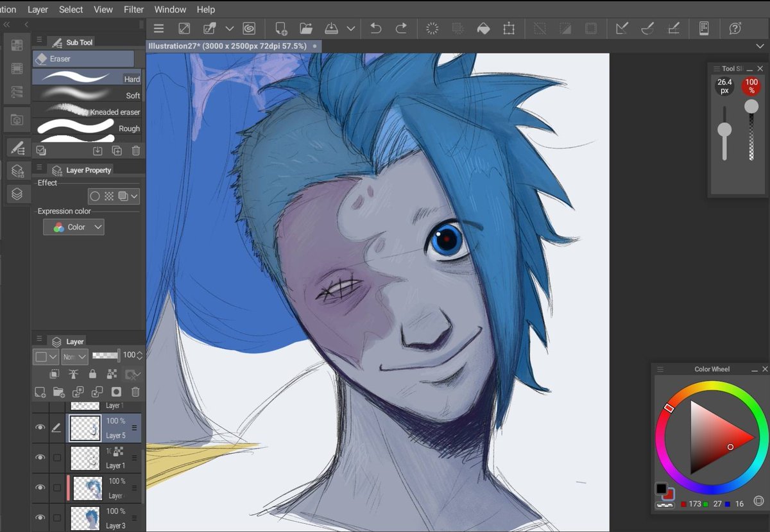Click the Redo arrow in toolbar
The image size is (770, 532).
401,28
